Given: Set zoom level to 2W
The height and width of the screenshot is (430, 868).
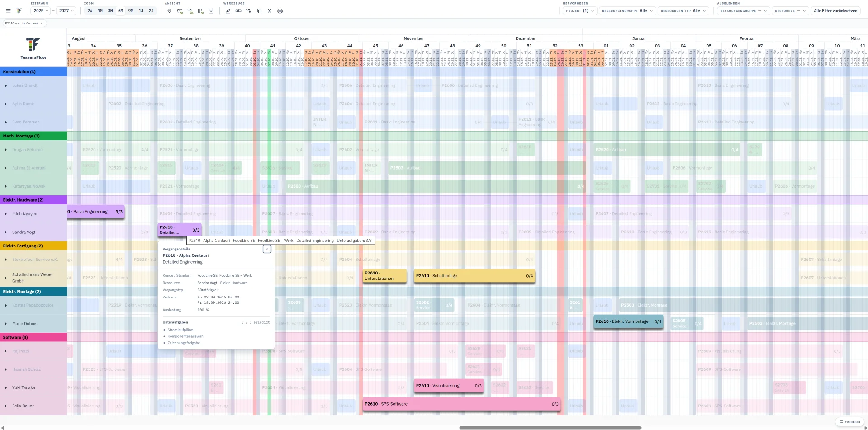Looking at the screenshot, I should tap(90, 11).
